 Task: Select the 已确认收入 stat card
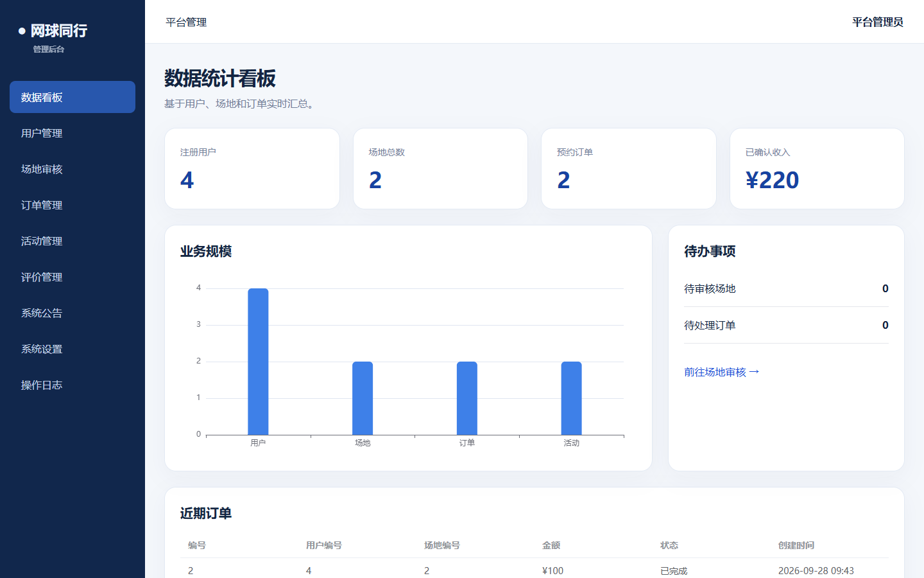pos(817,168)
